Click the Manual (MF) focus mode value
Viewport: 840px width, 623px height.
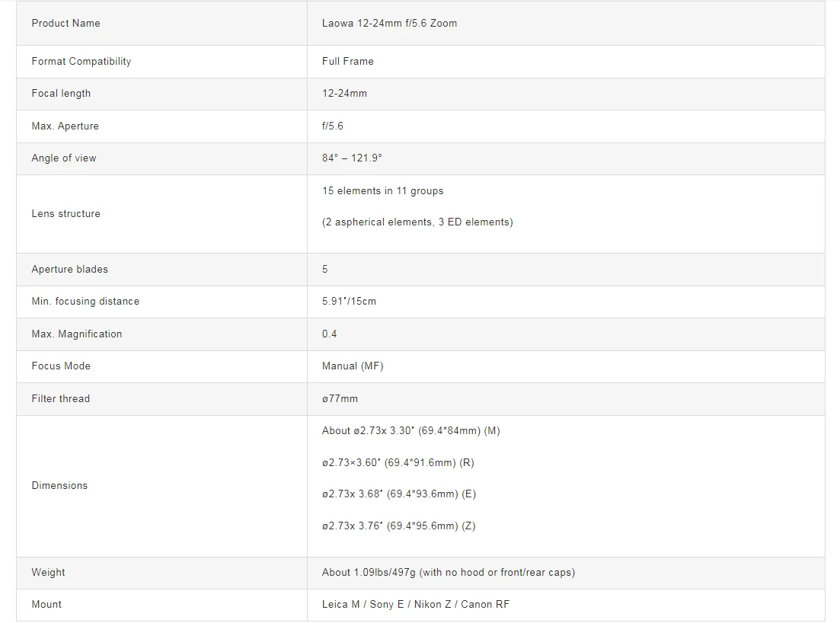point(353,366)
